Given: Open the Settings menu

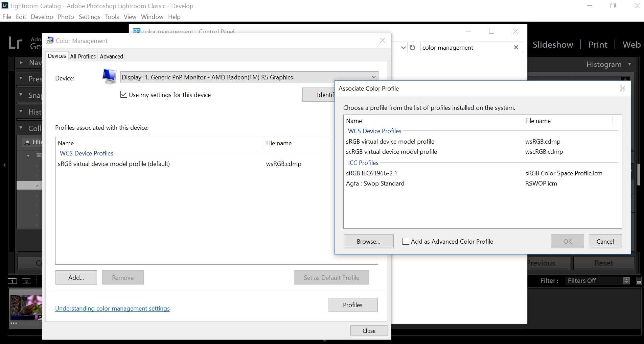Looking at the screenshot, I should (90, 17).
